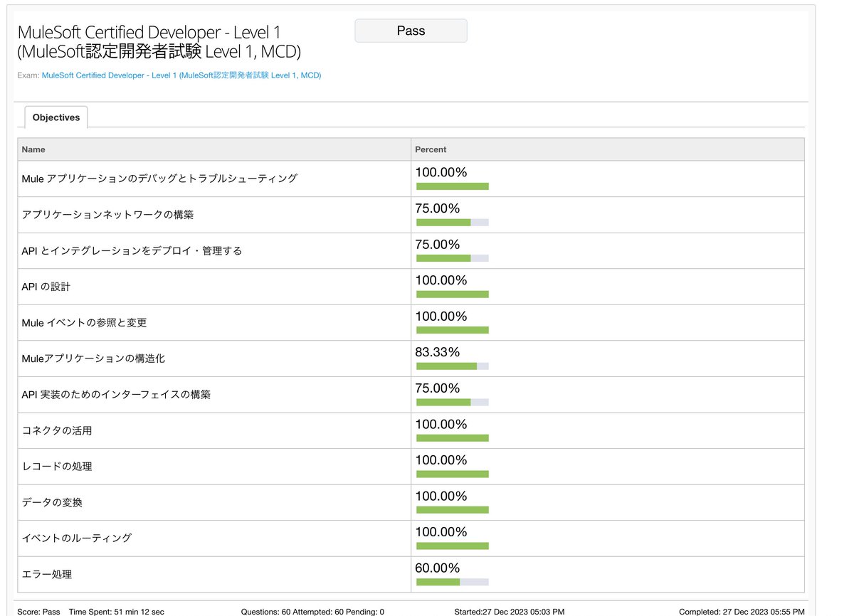Select the コネクタの活用 row

[411, 430]
